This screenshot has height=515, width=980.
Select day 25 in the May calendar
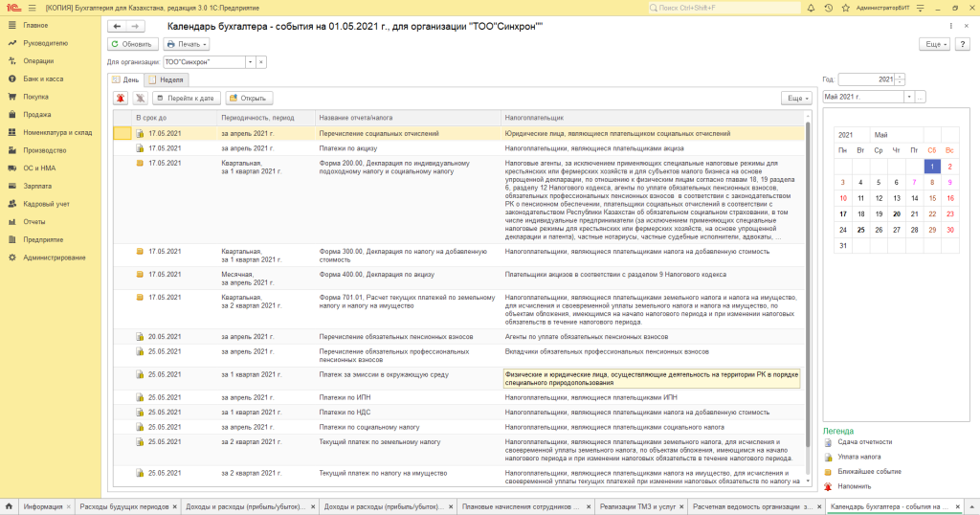861,230
